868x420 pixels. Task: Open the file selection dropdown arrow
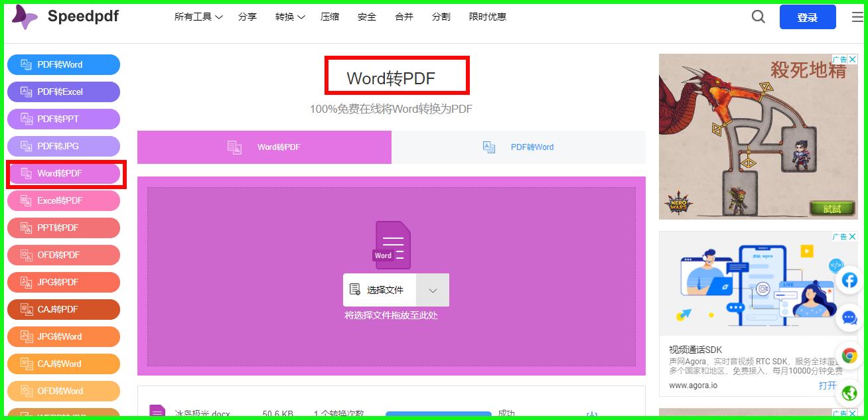pos(433,290)
